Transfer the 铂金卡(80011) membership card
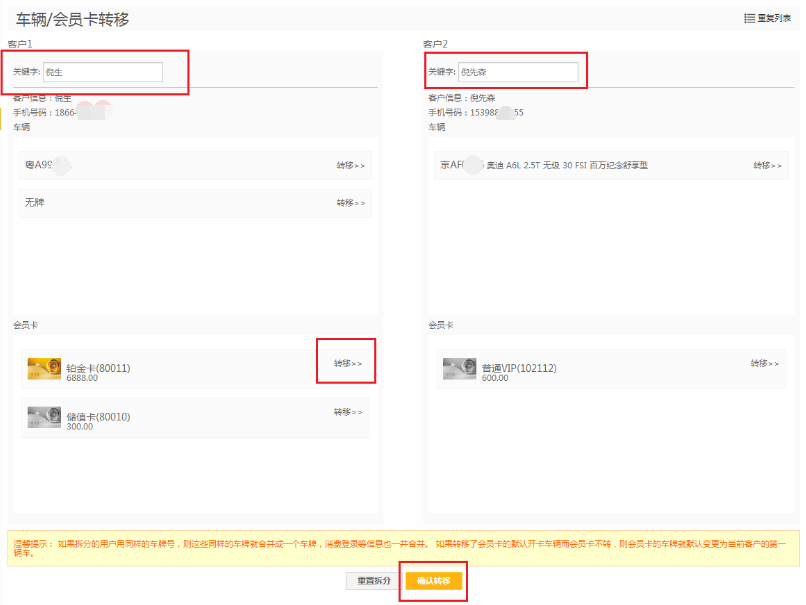This screenshot has width=806, height=605. pyautogui.click(x=348, y=363)
